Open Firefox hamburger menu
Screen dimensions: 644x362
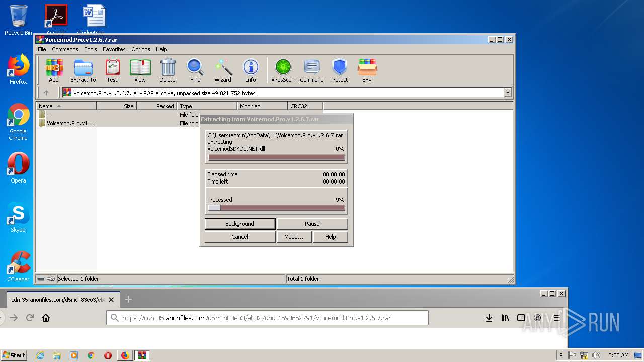(x=556, y=318)
